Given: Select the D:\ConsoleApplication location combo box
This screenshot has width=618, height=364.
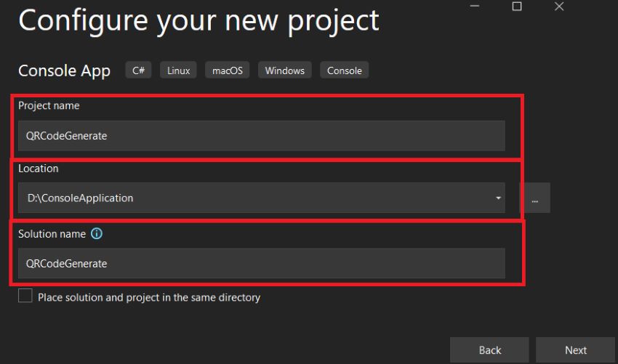Looking at the screenshot, I should [261, 198].
